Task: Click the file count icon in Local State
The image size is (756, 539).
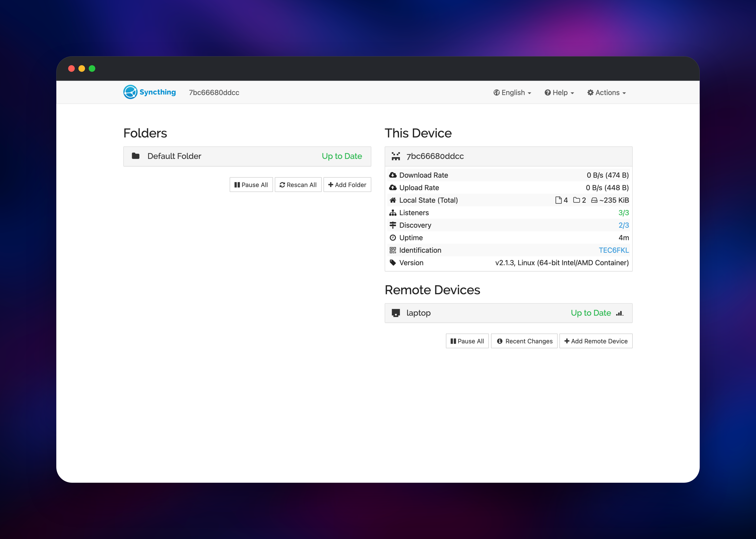Action: pyautogui.click(x=558, y=200)
